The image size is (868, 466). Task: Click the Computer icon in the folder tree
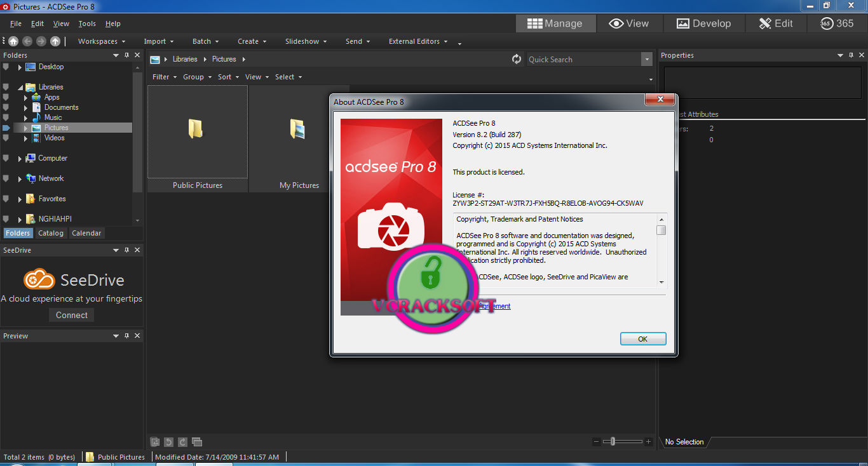click(31, 158)
